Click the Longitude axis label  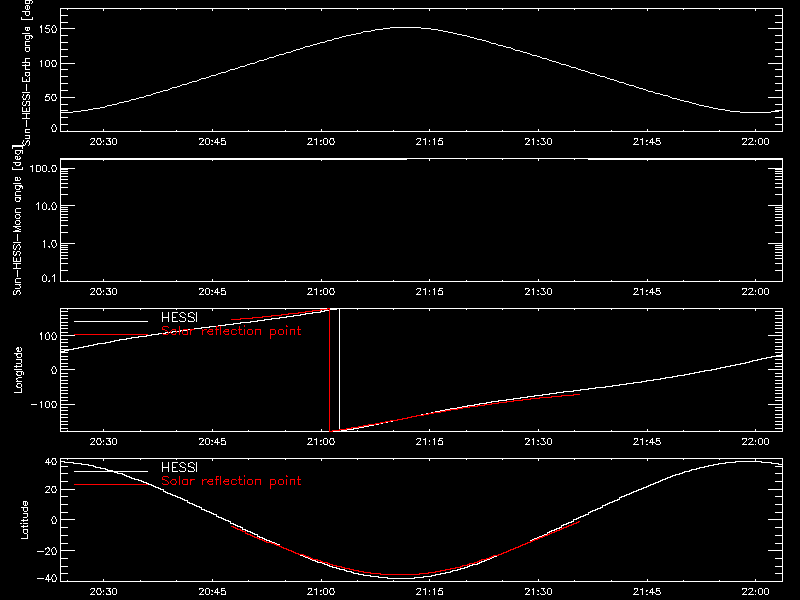(18, 370)
